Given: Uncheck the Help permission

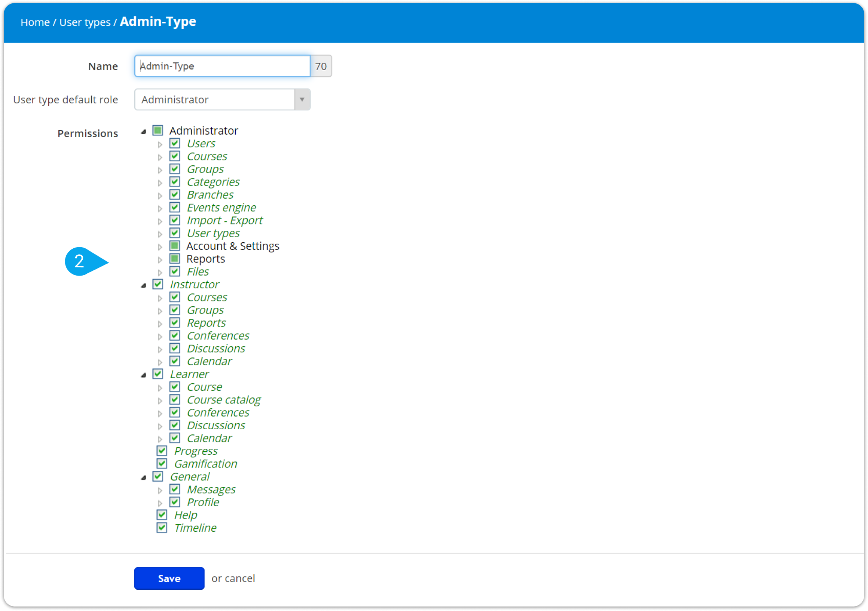Looking at the screenshot, I should (161, 515).
